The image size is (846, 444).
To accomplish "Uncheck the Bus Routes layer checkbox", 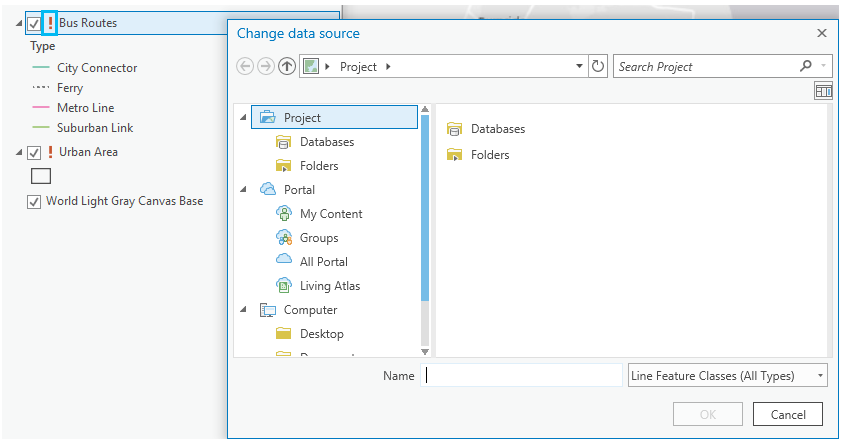I will [34, 23].
